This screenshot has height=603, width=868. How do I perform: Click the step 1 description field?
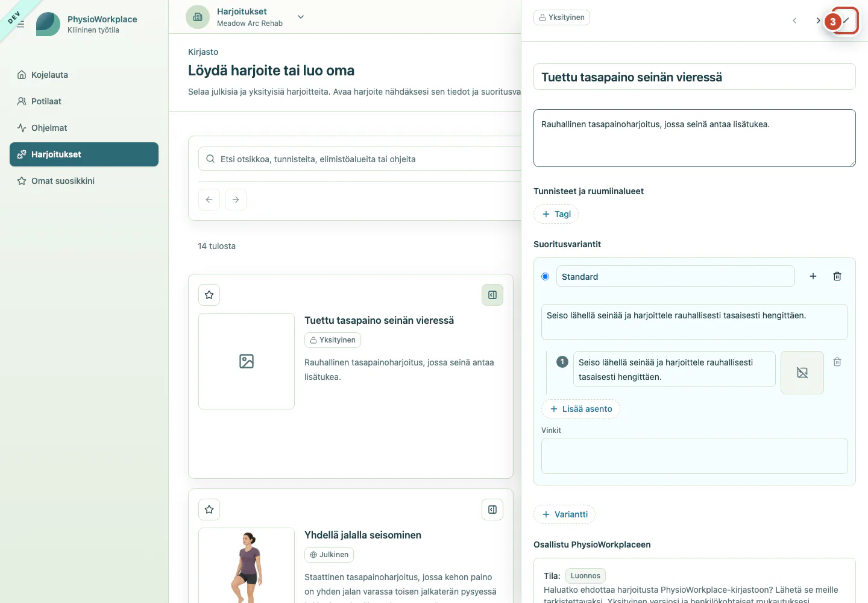click(x=674, y=369)
